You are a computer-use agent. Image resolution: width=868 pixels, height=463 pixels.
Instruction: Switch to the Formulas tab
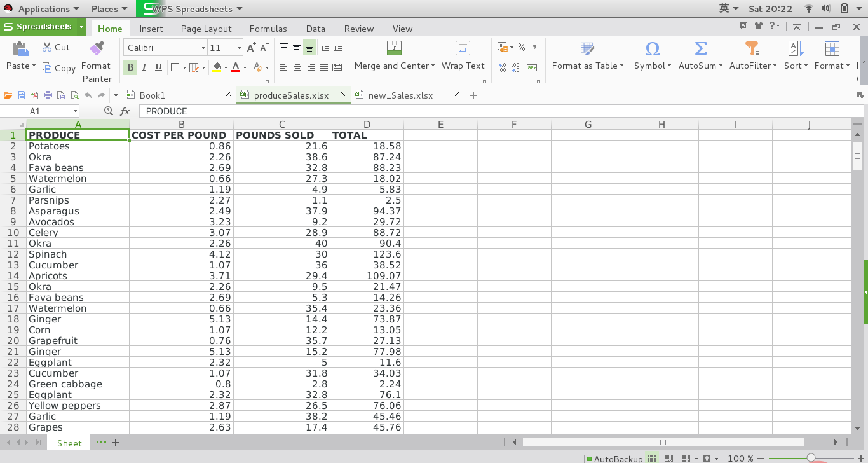[x=268, y=29]
